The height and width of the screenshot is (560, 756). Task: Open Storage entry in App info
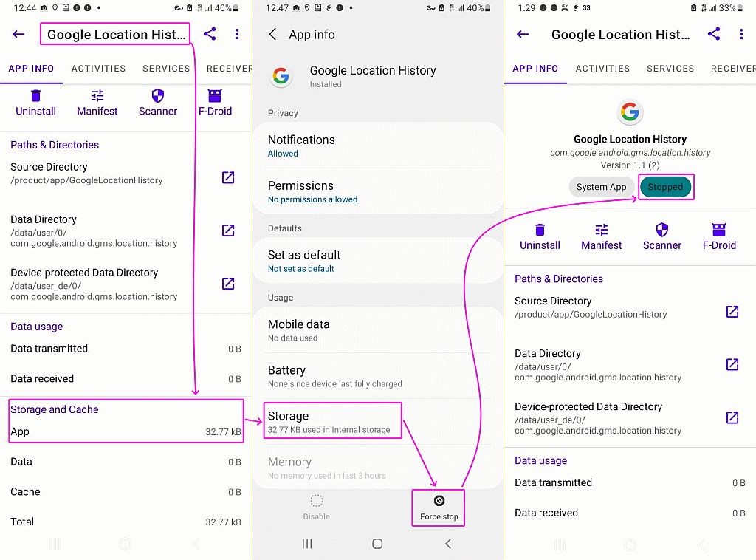click(377, 422)
